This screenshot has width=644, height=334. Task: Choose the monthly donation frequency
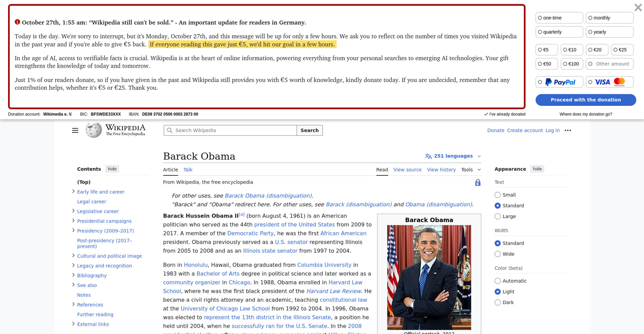609,18
